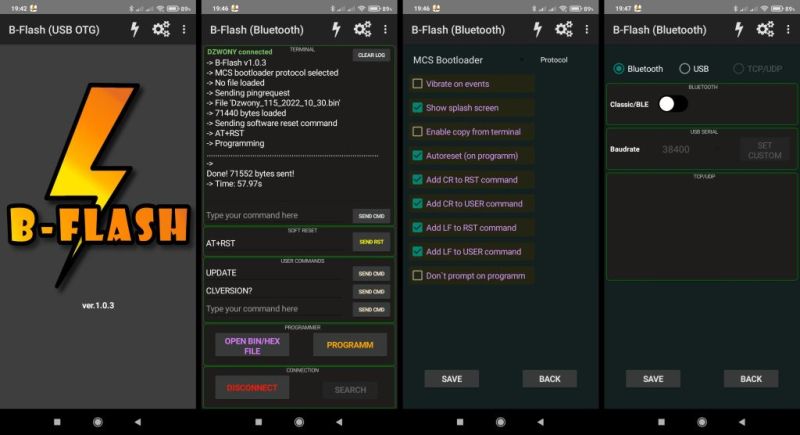Uncheck Show splash screen
800x435 pixels.
tap(417, 108)
